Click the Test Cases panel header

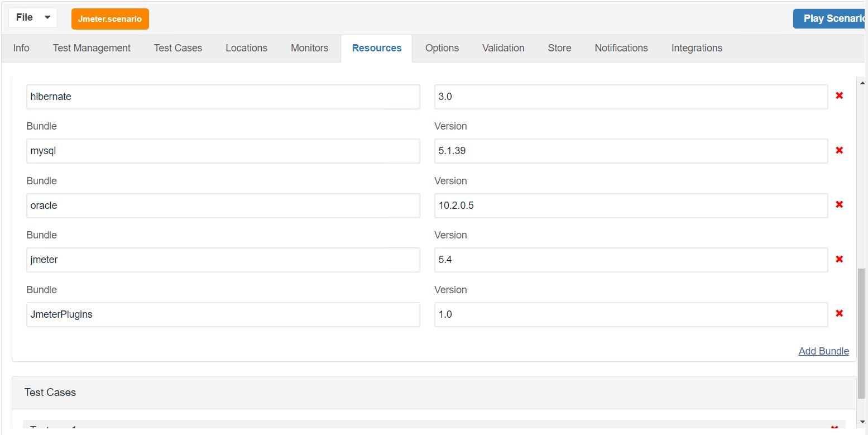tap(434, 393)
